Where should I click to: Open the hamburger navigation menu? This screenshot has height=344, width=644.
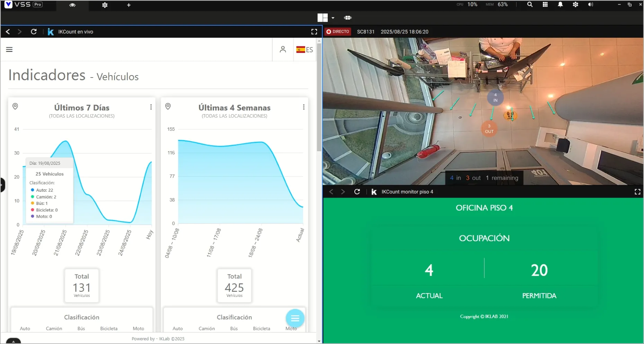[x=9, y=49]
